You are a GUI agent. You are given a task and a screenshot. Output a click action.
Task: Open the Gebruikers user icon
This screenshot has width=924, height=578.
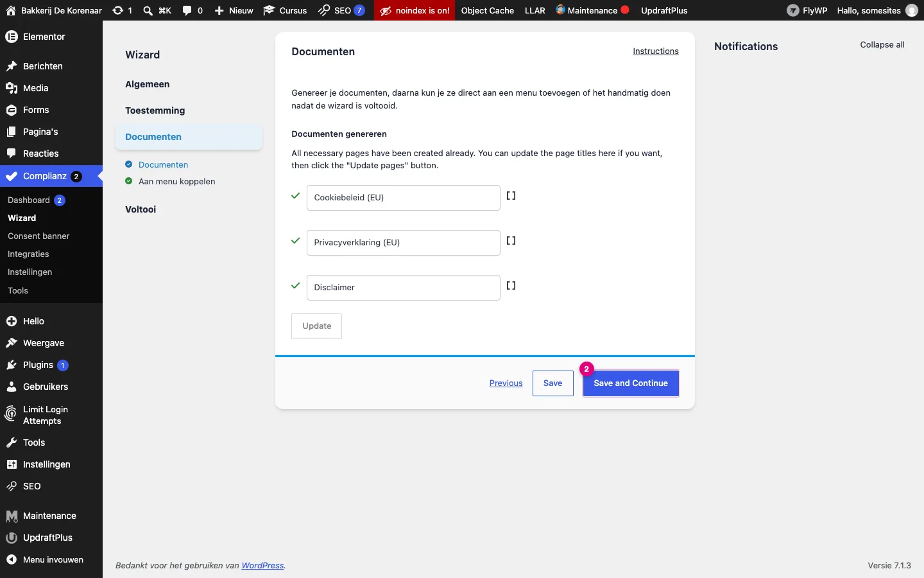[x=12, y=387]
